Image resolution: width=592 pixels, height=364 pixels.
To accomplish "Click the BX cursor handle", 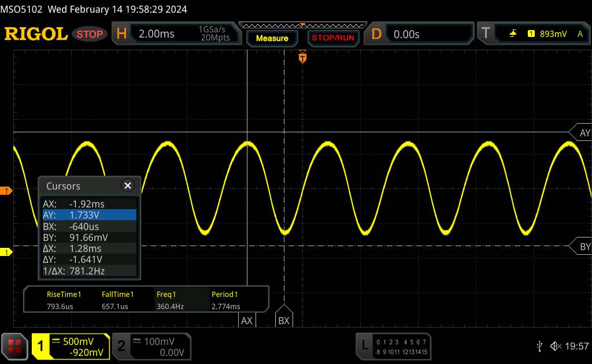I will (283, 320).
